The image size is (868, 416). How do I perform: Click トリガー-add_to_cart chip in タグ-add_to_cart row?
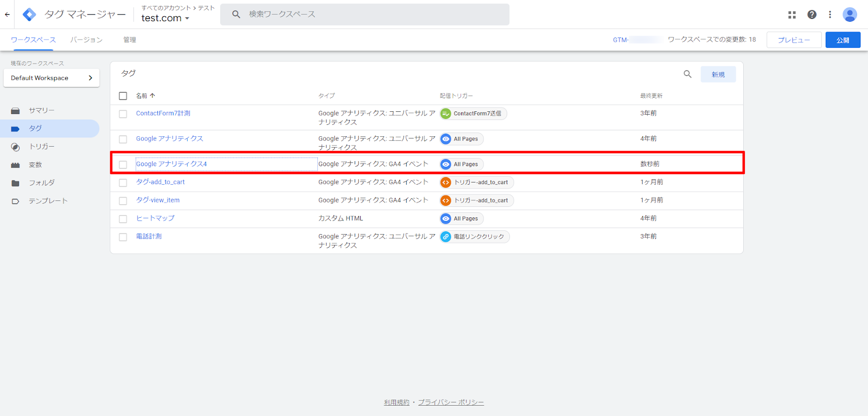click(x=476, y=182)
